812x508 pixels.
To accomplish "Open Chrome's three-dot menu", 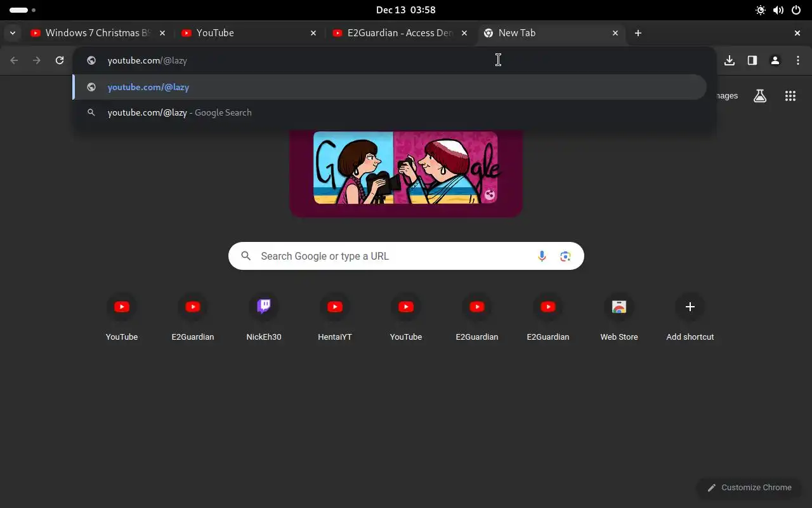I will tap(798, 60).
